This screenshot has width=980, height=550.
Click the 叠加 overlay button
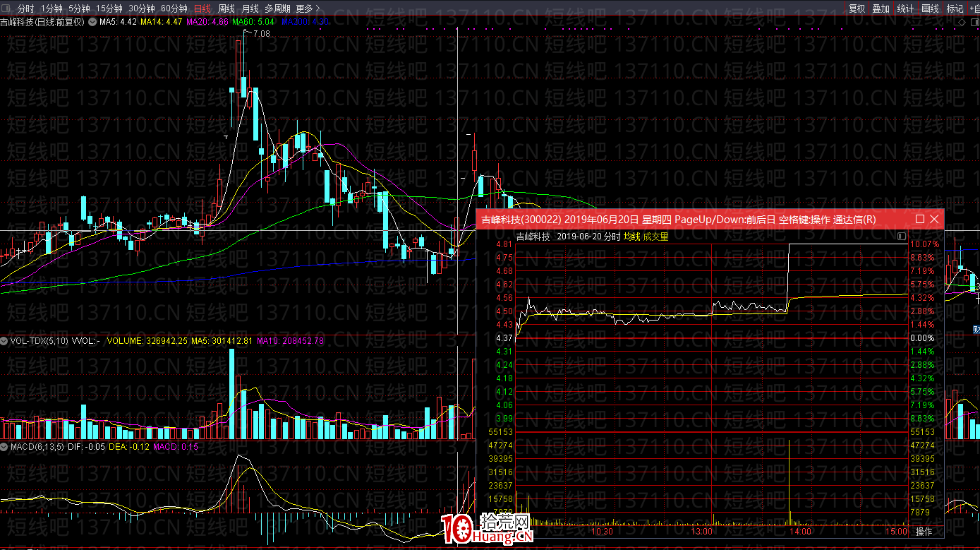(x=881, y=8)
